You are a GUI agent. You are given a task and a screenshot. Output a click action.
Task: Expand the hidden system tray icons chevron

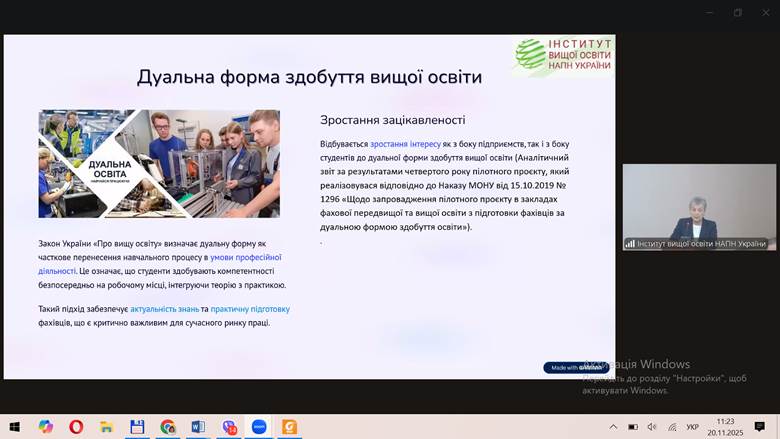tap(613, 427)
